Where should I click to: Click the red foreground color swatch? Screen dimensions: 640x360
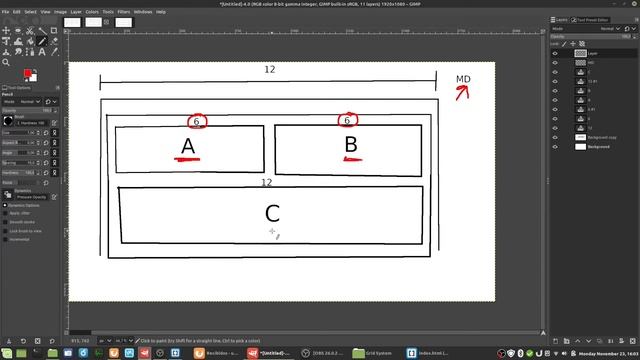coord(27,73)
